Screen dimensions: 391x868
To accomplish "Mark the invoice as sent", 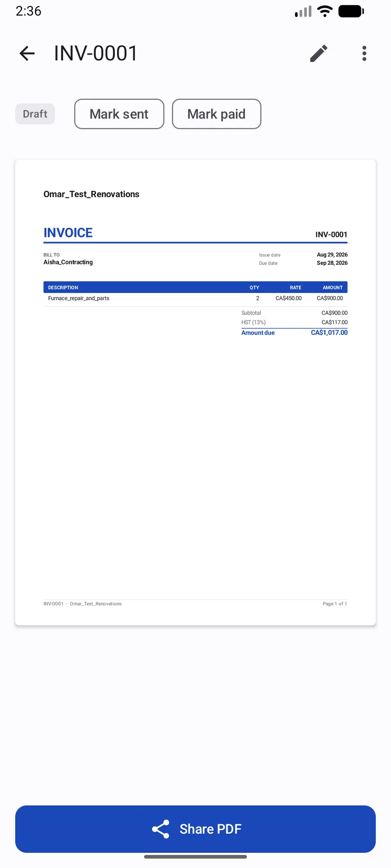I will [119, 114].
